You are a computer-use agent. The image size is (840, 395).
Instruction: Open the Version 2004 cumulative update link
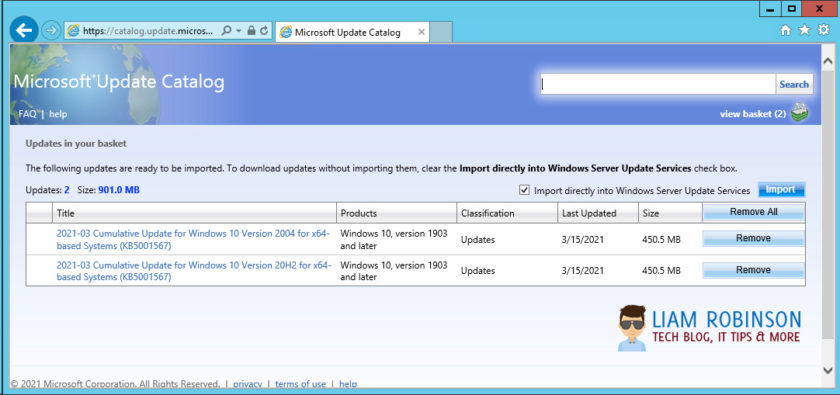193,240
